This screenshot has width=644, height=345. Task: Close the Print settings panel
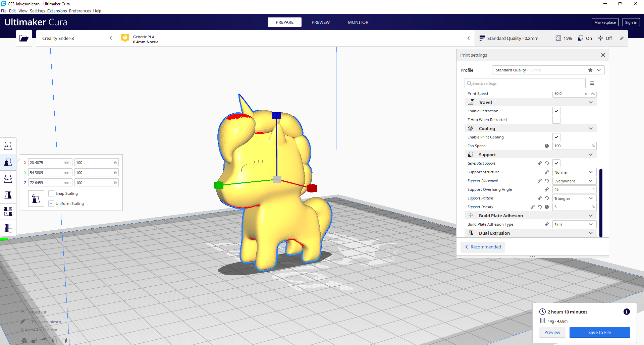603,55
